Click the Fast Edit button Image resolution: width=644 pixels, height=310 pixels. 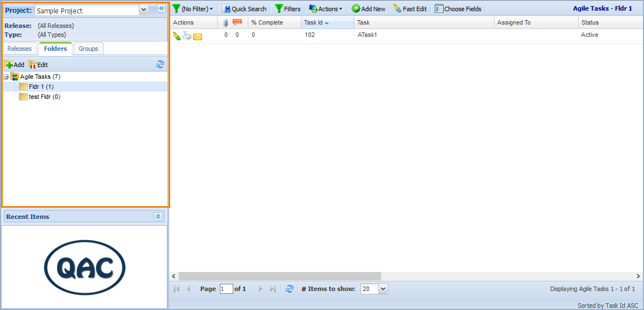point(410,8)
